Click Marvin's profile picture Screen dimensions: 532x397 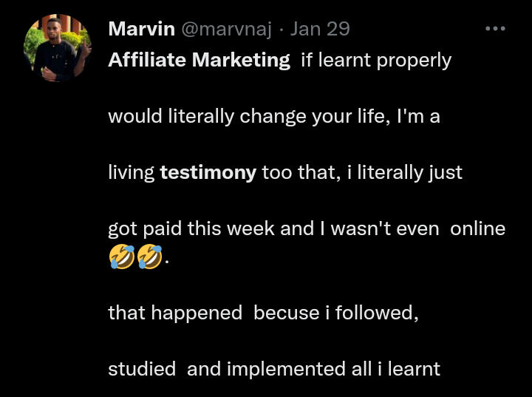coord(58,49)
